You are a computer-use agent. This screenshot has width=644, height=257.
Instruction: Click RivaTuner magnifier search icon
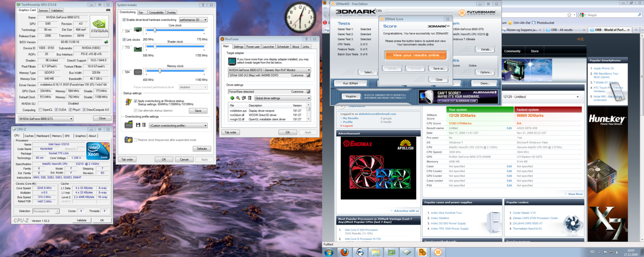click(x=238, y=98)
